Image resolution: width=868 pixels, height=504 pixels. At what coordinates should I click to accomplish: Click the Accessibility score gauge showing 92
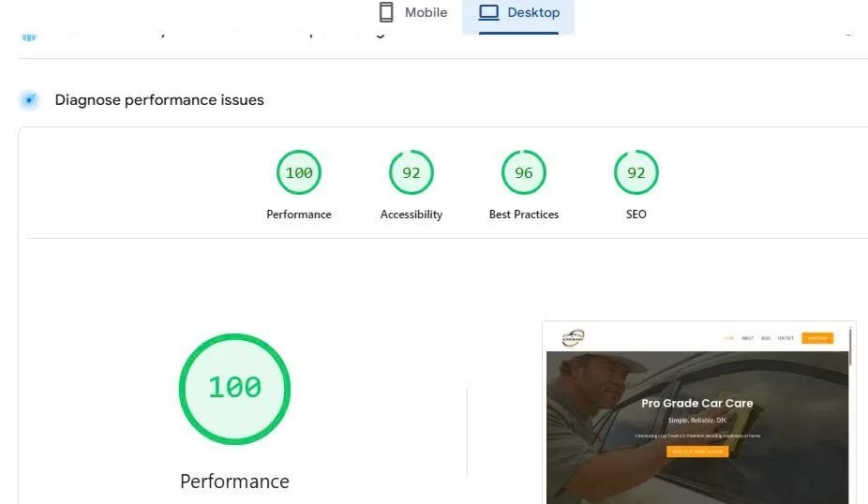click(412, 172)
